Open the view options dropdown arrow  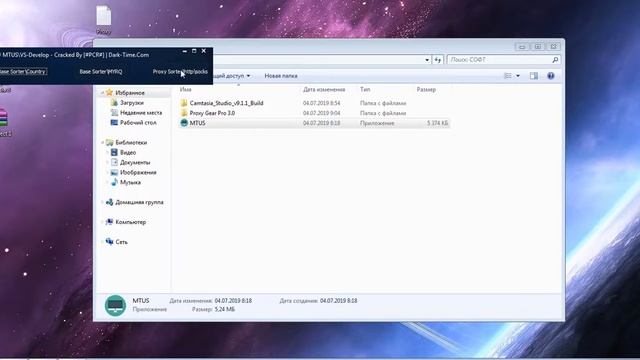[x=518, y=76]
